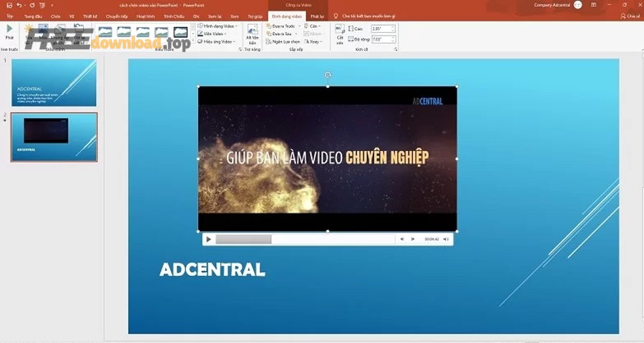Click the Save icon in the quick access toolbar
This screenshot has width=644, height=343.
9,5
